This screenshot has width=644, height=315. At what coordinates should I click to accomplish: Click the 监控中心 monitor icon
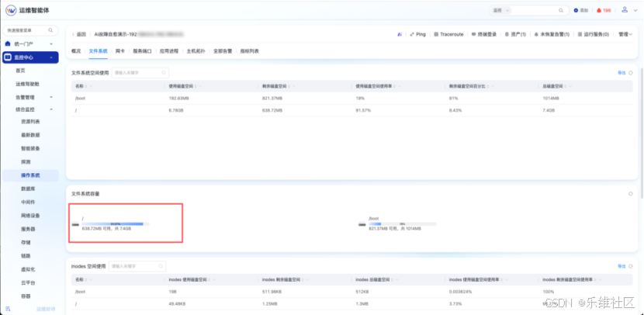click(8, 57)
